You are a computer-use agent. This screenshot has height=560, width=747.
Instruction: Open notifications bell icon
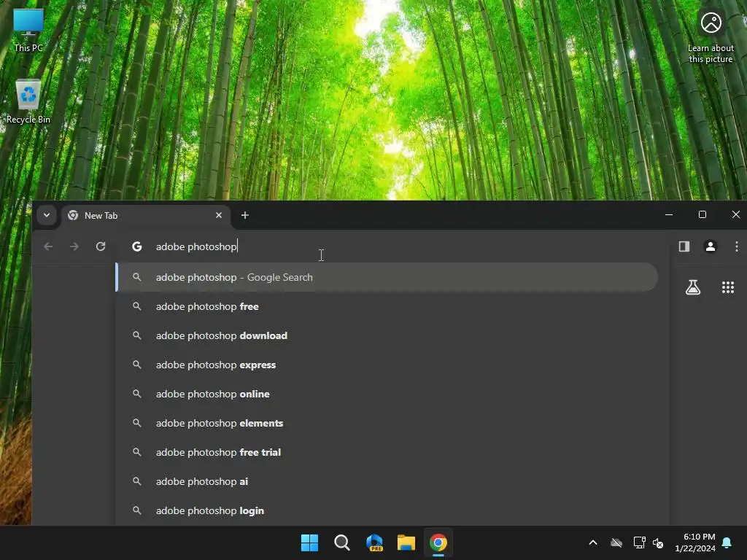(x=727, y=542)
